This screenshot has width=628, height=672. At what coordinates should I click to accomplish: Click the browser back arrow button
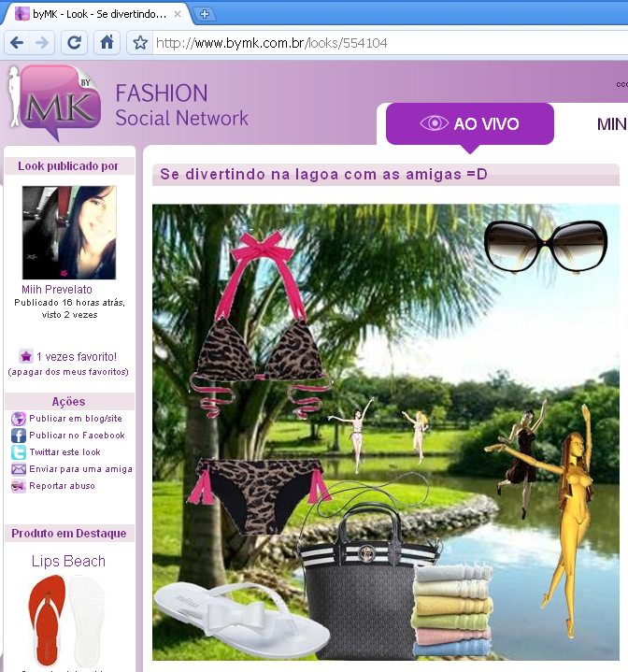tap(17, 43)
